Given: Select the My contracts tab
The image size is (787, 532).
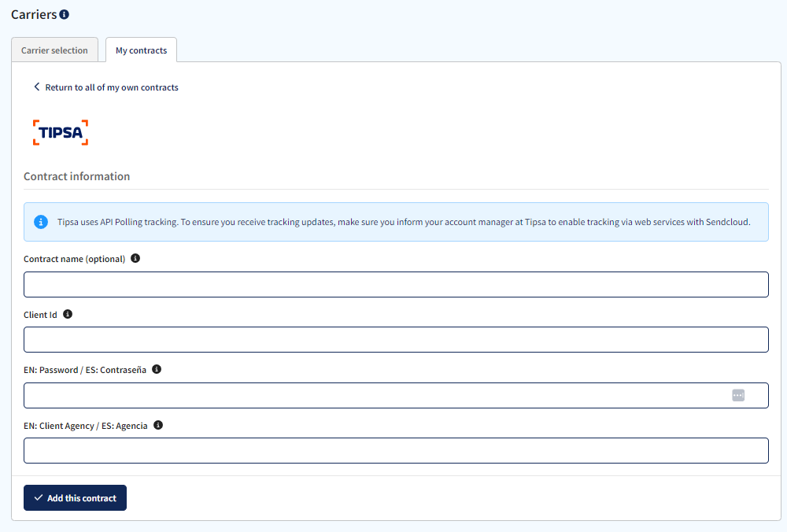Looking at the screenshot, I should click(x=141, y=50).
